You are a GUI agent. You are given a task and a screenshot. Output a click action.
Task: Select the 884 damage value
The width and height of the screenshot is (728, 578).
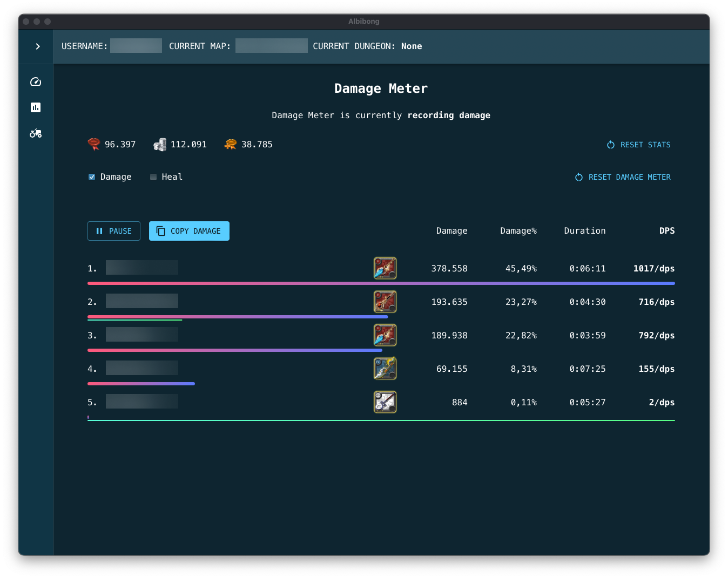(x=460, y=403)
